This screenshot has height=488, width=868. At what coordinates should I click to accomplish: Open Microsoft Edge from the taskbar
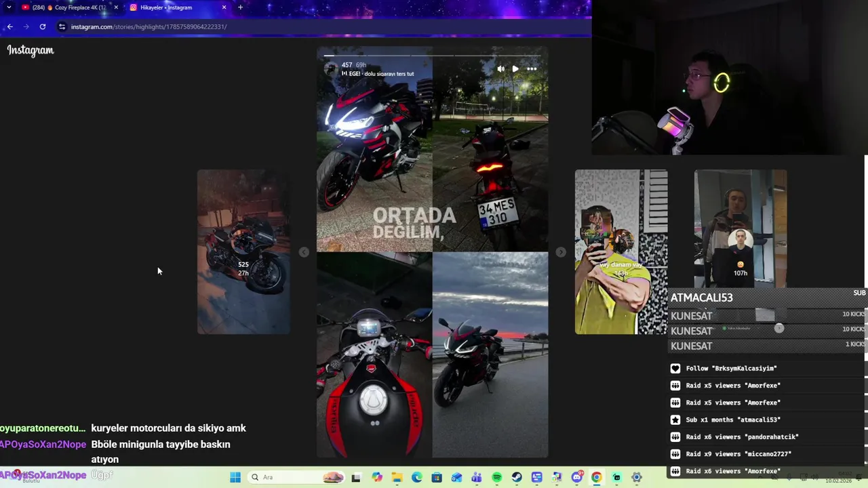[416, 477]
